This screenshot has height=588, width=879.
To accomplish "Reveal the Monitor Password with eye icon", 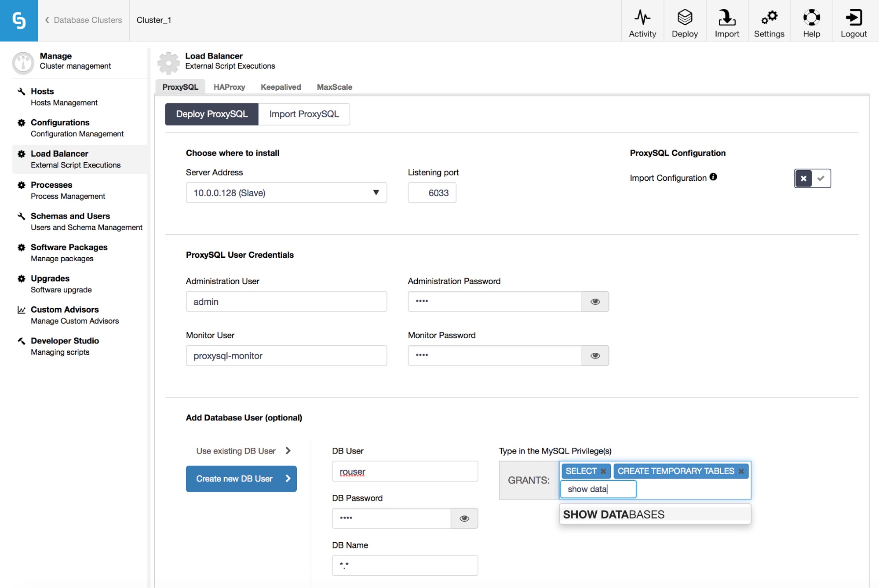I will click(595, 356).
